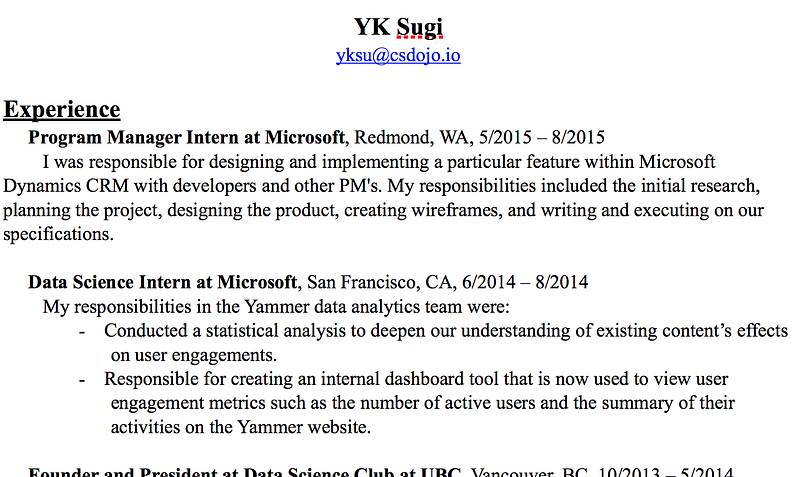Place cursor on 'on user engagements.' line
800x477 pixels.
pyautogui.click(x=194, y=355)
